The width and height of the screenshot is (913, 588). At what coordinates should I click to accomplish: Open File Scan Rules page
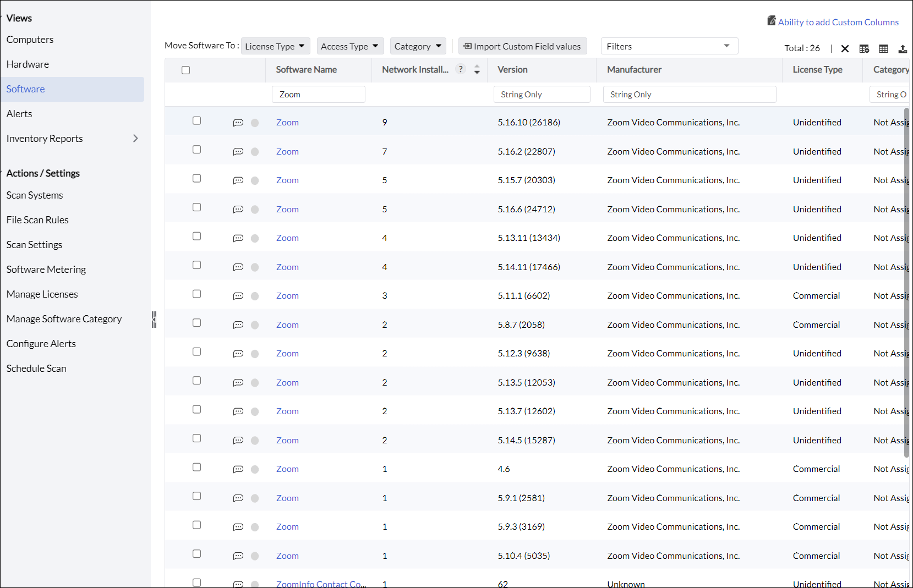click(x=37, y=220)
